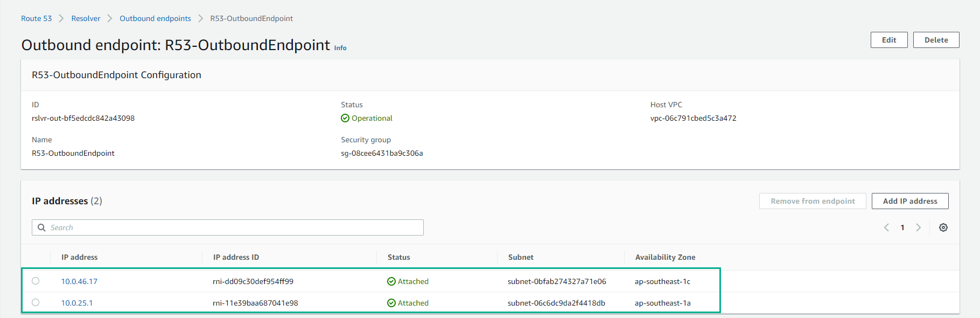This screenshot has width=980, height=318.
Task: Click IP addresses (2) heading
Action: point(67,201)
